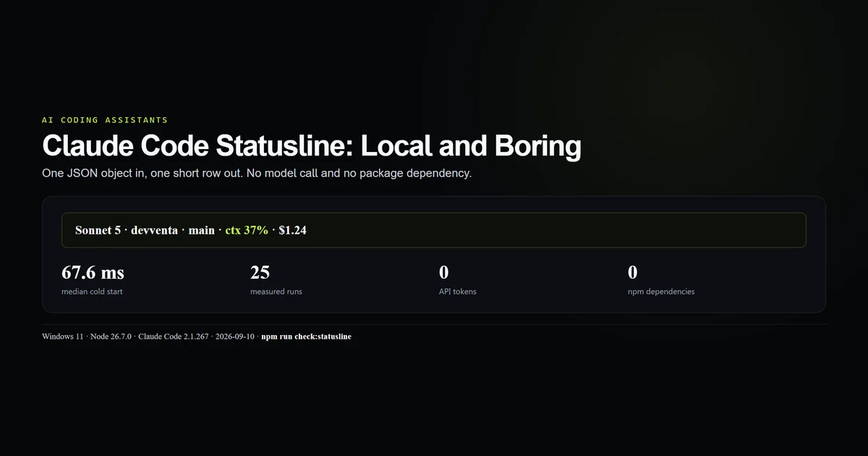Click 'Windows 11' in the footer line
This screenshot has height=456, width=868.
click(62, 337)
